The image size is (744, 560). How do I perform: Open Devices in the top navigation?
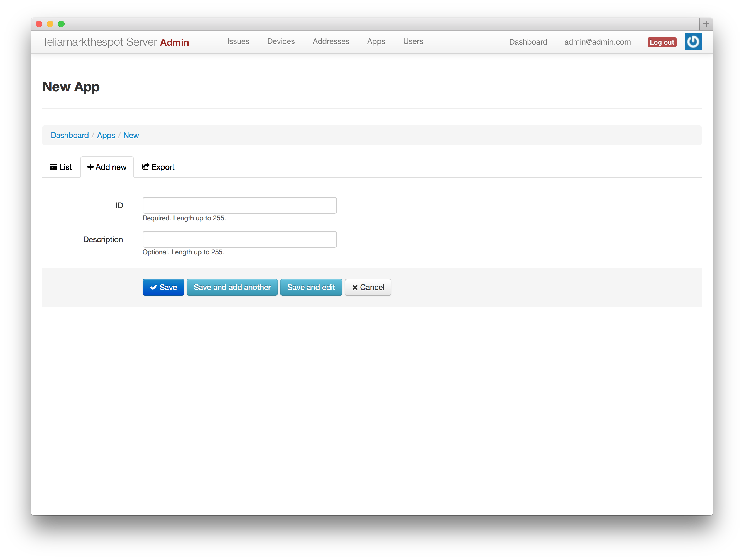click(x=281, y=41)
